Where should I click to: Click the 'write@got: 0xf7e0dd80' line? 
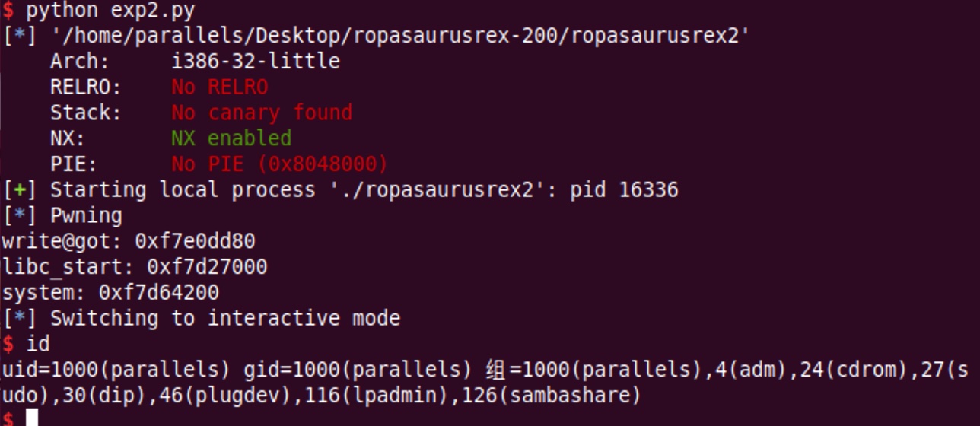coord(129,241)
